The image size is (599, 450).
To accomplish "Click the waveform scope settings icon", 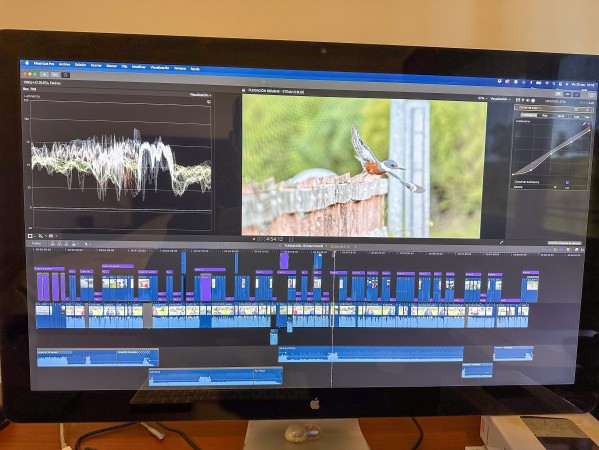I will (x=209, y=102).
